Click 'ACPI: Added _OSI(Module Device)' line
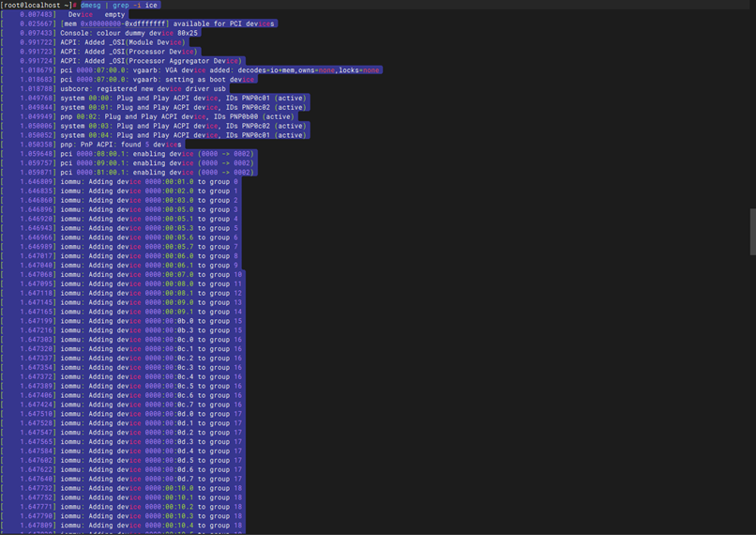The width and height of the screenshot is (756, 535). click(95, 42)
